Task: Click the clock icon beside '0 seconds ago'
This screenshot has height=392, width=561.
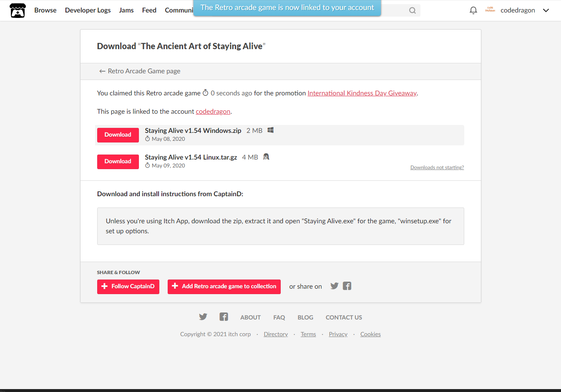Action: (x=205, y=93)
